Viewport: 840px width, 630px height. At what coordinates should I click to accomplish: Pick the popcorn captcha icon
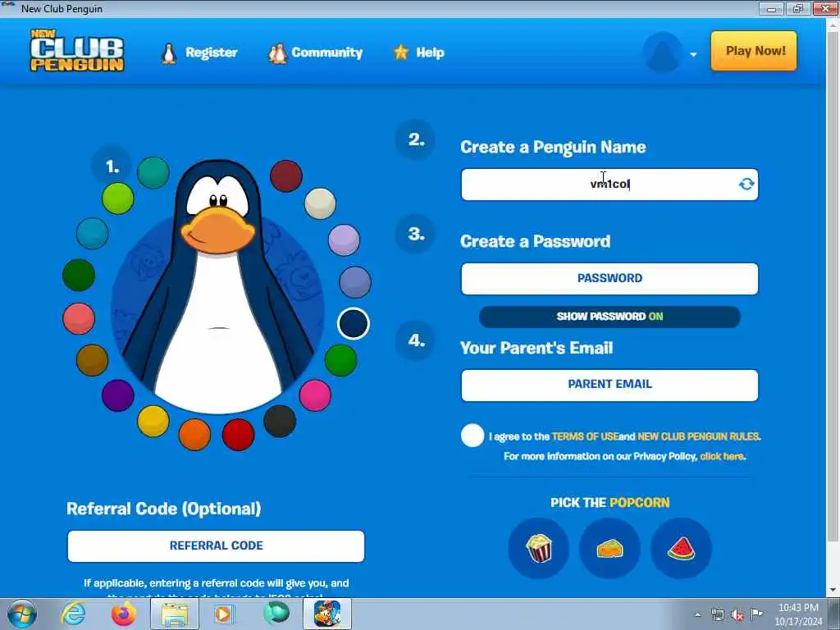pyautogui.click(x=538, y=548)
